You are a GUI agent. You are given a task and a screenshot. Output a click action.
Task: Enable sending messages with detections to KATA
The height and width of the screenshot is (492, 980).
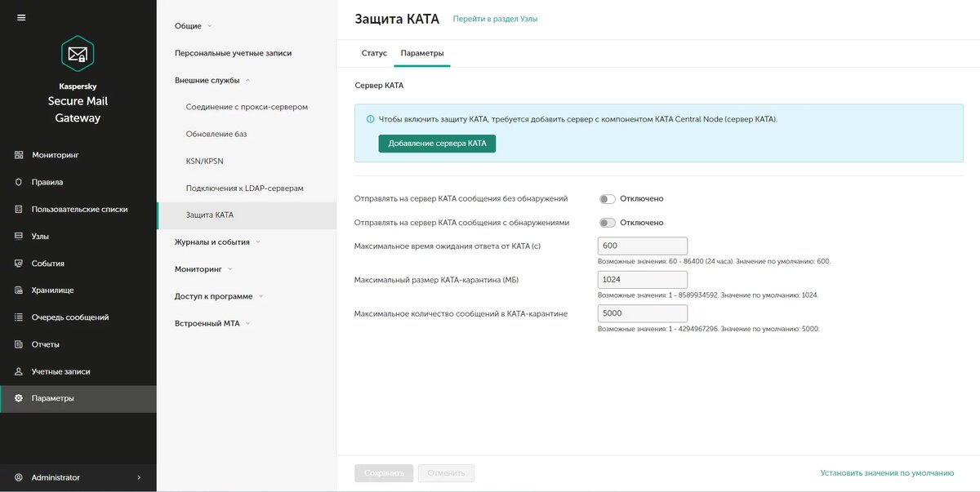click(607, 223)
